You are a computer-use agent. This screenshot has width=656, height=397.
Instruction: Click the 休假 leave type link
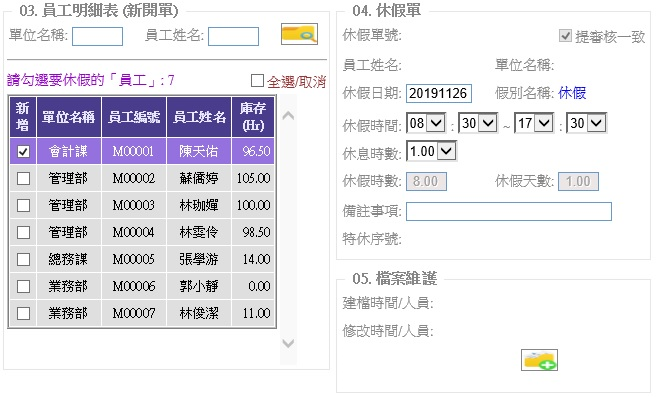coord(572,93)
